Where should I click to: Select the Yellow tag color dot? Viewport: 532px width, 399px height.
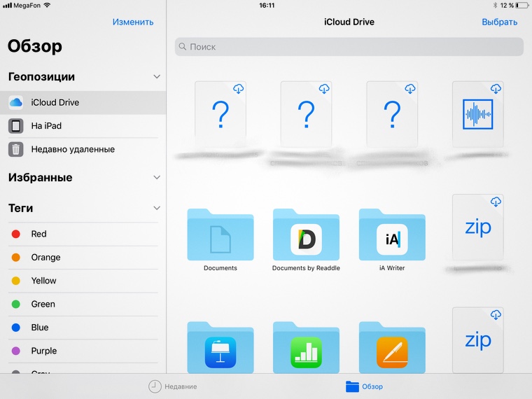point(15,281)
